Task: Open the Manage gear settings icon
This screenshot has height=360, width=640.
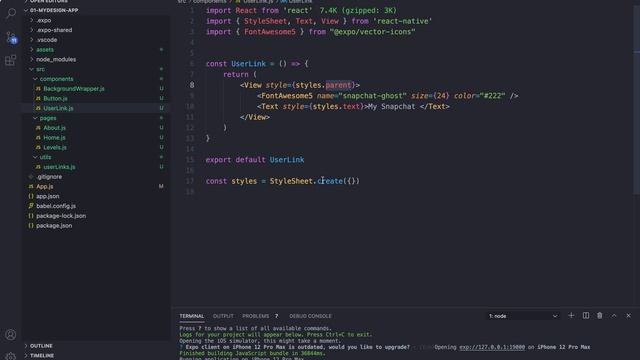Action: click(x=11, y=356)
